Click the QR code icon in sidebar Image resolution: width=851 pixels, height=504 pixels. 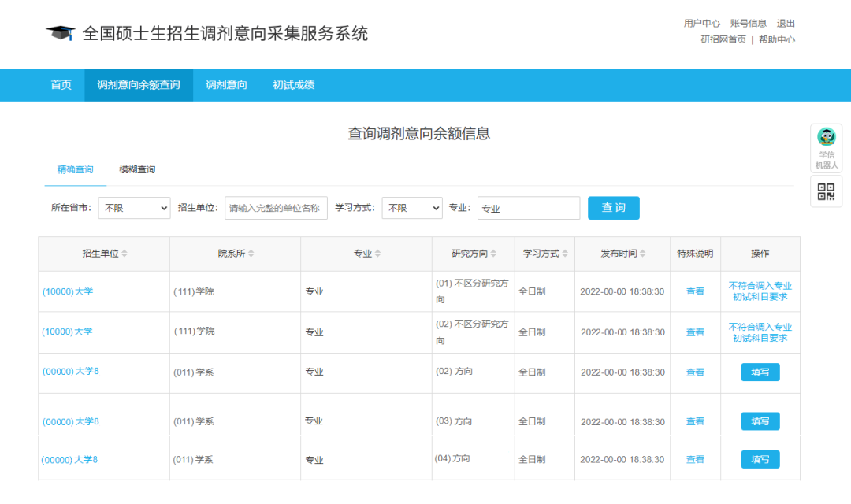pos(825,191)
